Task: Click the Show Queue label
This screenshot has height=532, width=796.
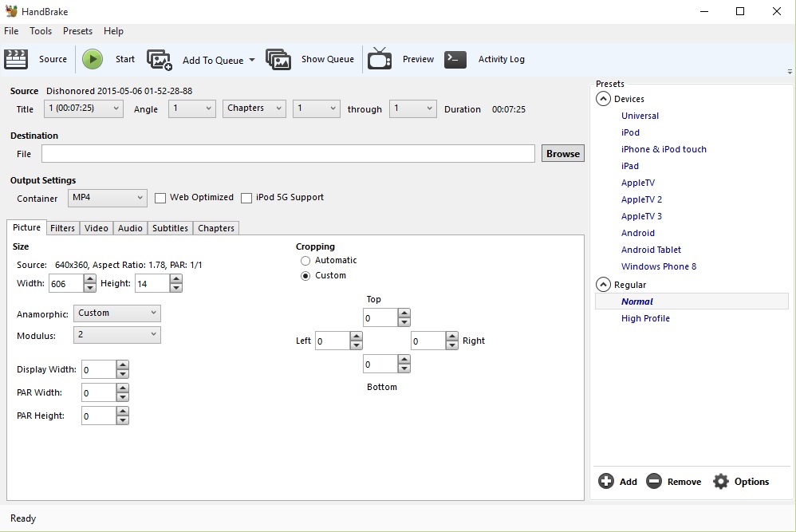Action: [328, 59]
